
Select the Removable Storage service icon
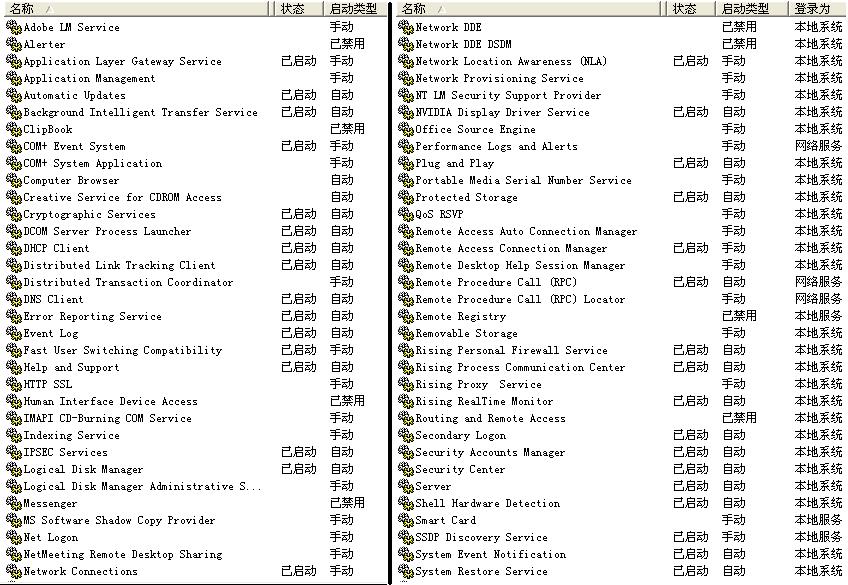coord(406,333)
